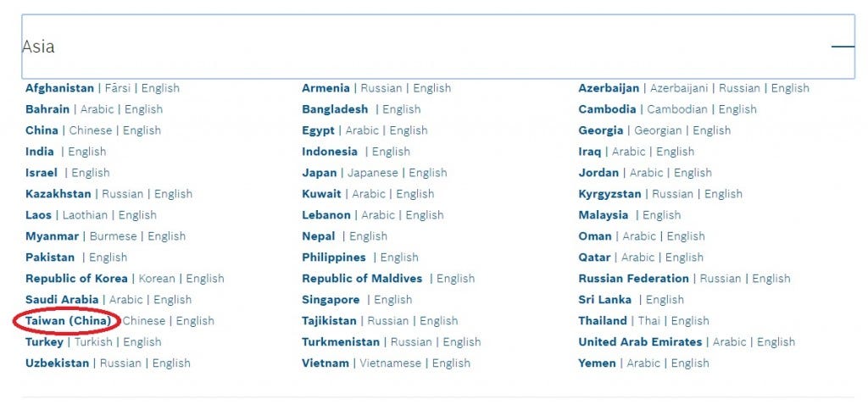
Task: Select Vietnamese for Vietnam
Action: (x=390, y=363)
